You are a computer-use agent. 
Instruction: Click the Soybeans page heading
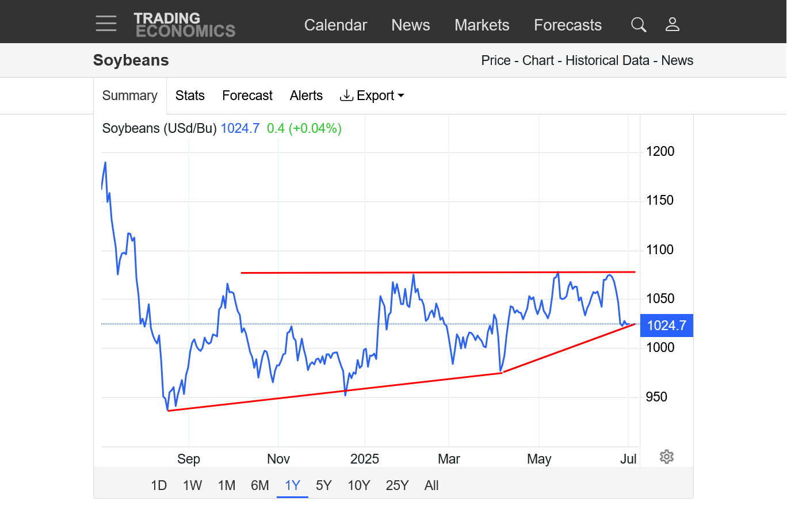pyautogui.click(x=131, y=60)
